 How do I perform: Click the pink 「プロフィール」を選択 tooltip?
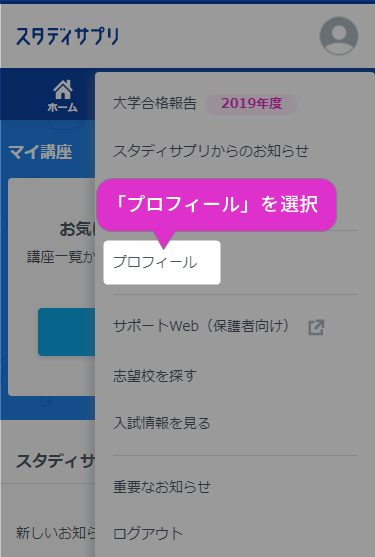(217, 205)
